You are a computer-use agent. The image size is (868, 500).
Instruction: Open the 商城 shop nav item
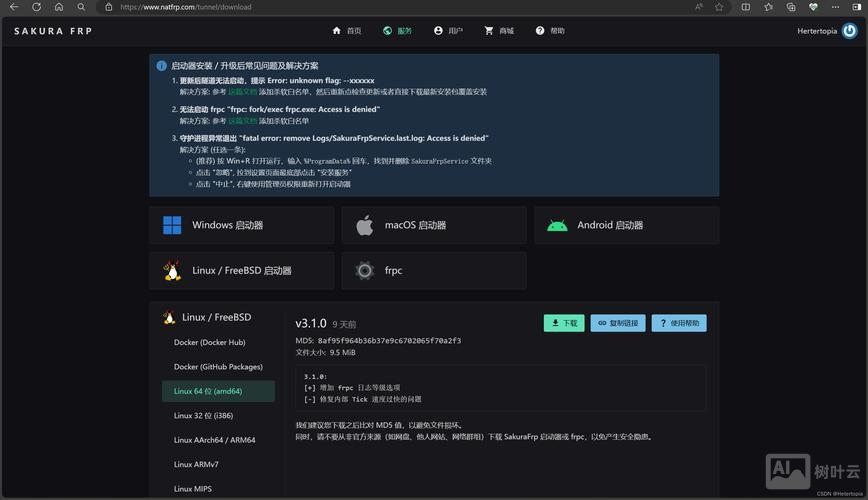[499, 31]
